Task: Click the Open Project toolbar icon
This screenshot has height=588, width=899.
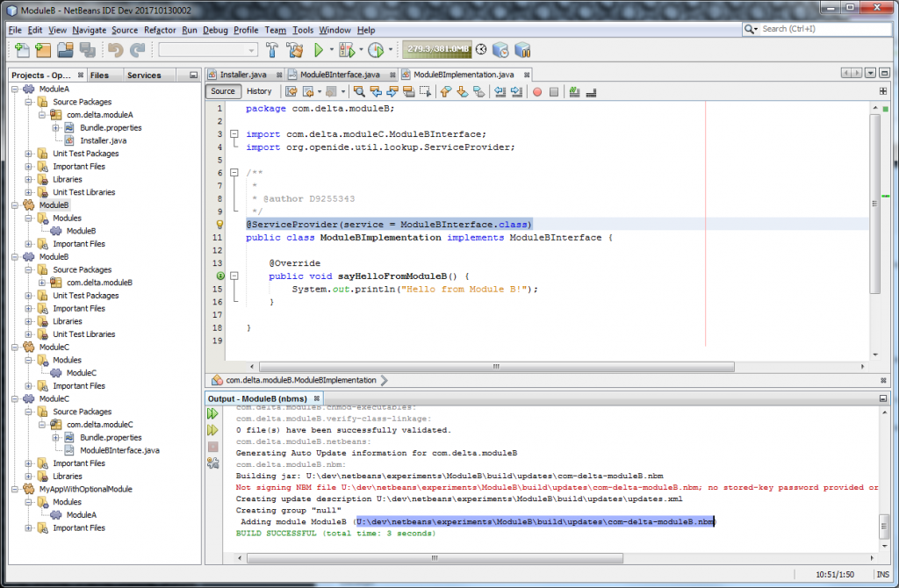Action: pyautogui.click(x=65, y=50)
